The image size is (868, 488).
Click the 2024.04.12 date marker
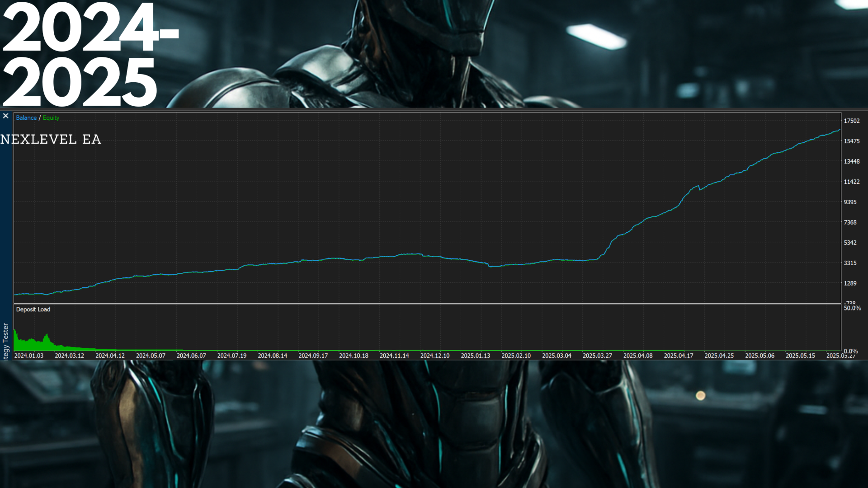[x=110, y=356]
